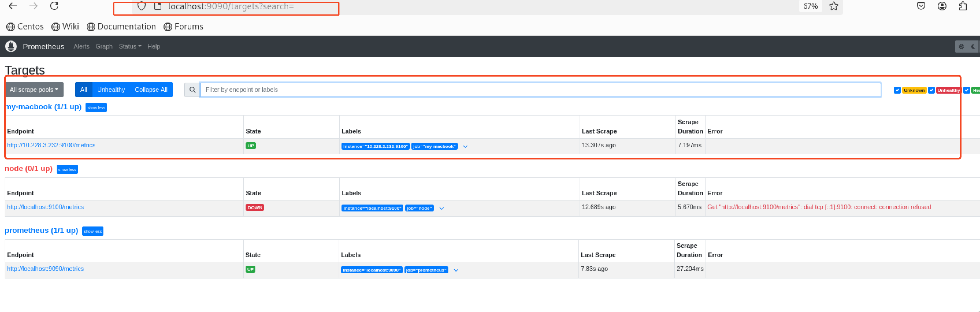Reload the page with the refresh icon

pyautogui.click(x=54, y=6)
